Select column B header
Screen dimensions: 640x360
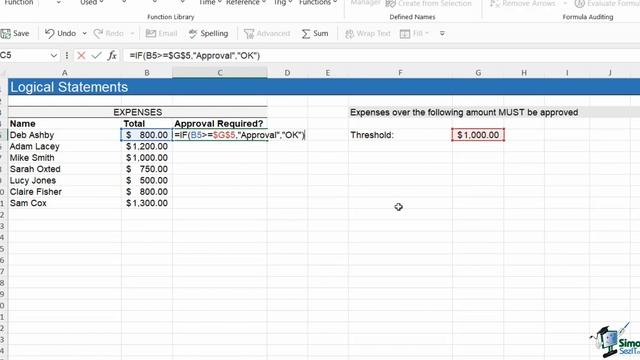coord(147,73)
